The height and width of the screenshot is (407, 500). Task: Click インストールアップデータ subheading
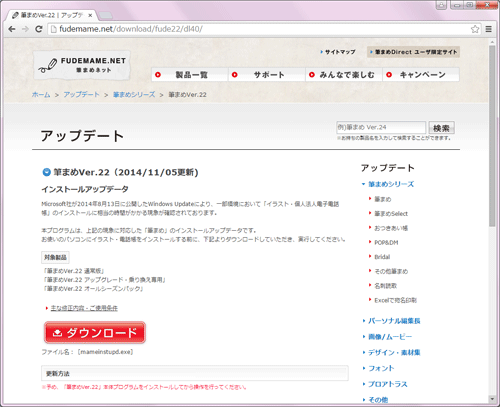pyautogui.click(x=85, y=189)
